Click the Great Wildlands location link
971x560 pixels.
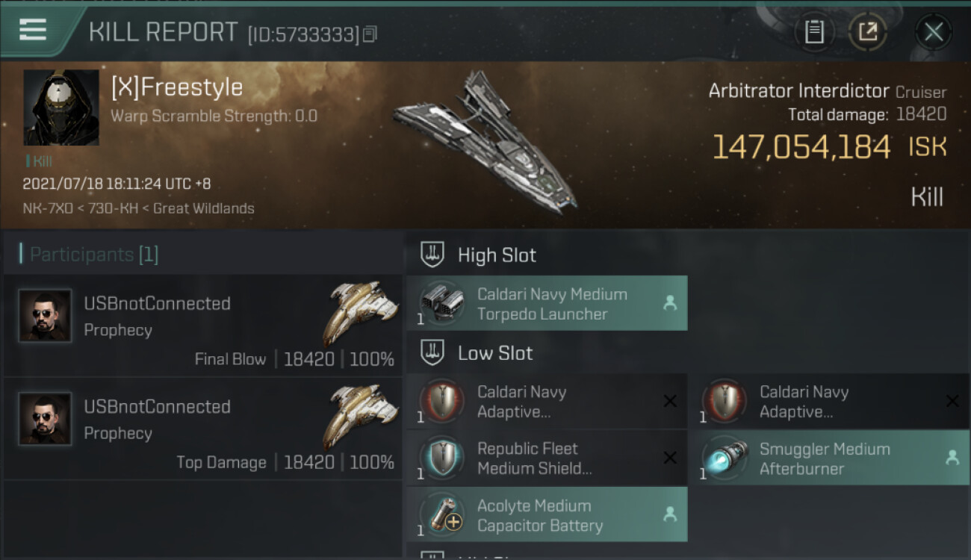click(x=203, y=208)
